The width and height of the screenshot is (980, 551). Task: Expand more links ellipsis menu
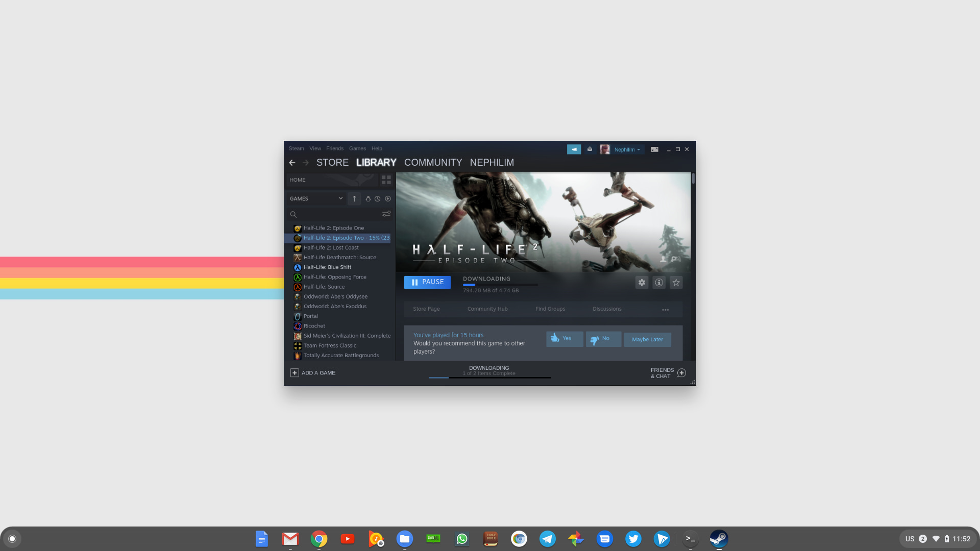tap(666, 310)
